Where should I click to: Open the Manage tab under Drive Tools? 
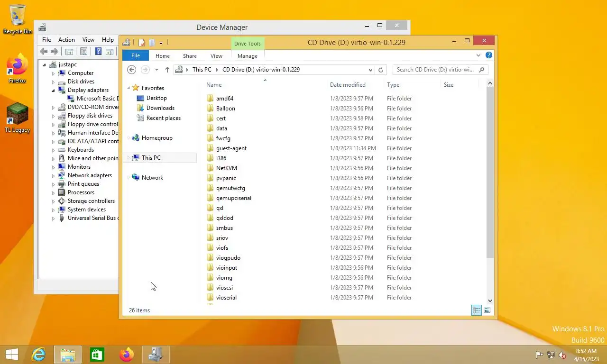tap(248, 56)
